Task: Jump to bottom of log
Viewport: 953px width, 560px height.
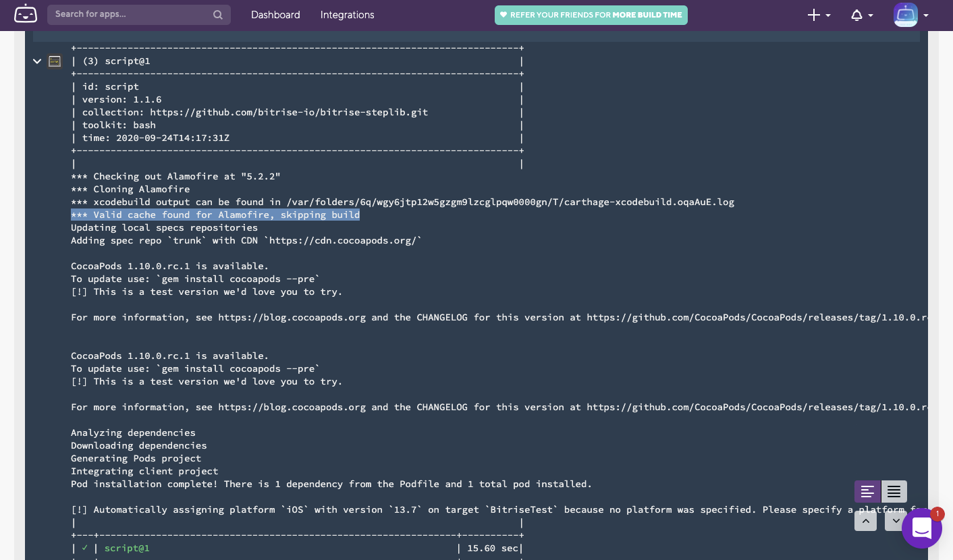Action: pyautogui.click(x=895, y=520)
